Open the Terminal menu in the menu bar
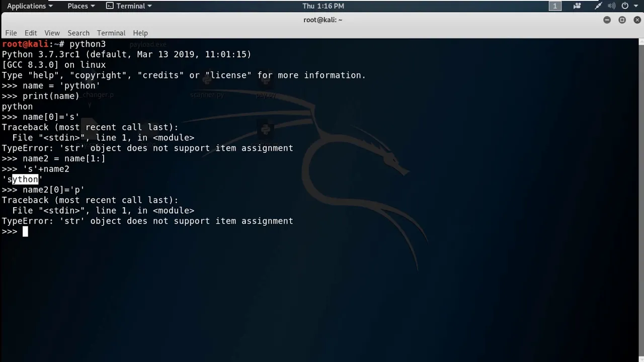 111,33
